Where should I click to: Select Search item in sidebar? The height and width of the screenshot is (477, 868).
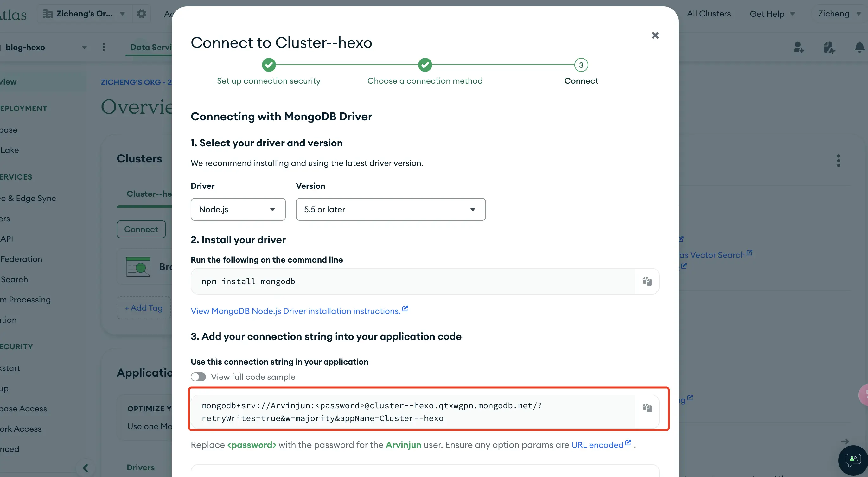[14, 279]
